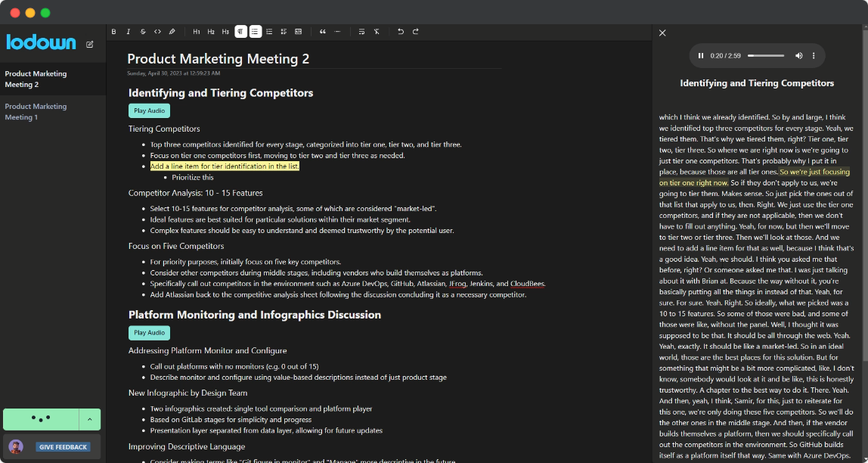Apply Heading 1 style
Screen dimensions: 868x463
pos(197,32)
